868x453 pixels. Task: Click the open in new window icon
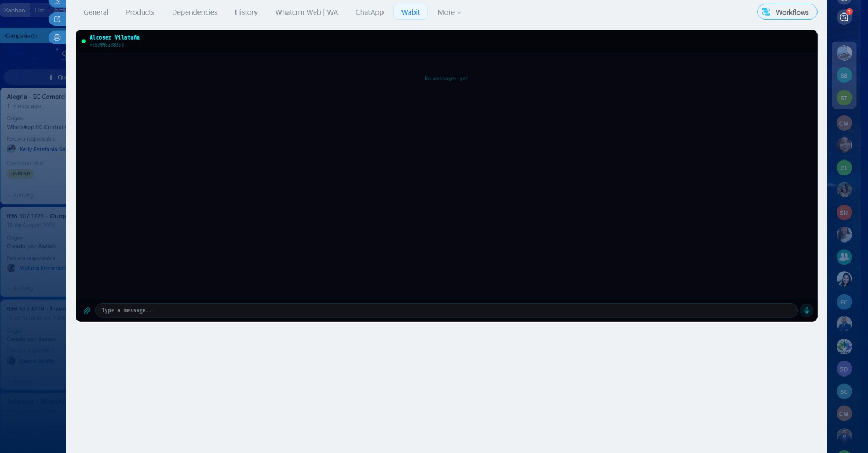[57, 19]
